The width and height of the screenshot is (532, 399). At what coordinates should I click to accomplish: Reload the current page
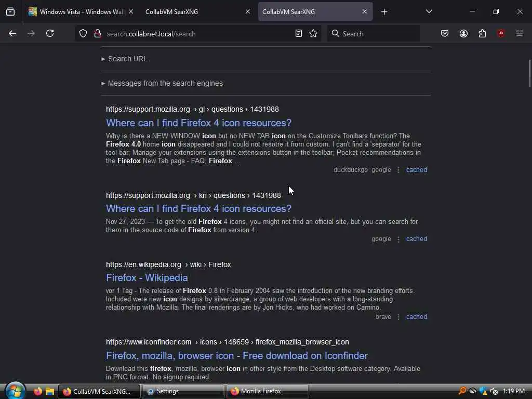click(50, 34)
